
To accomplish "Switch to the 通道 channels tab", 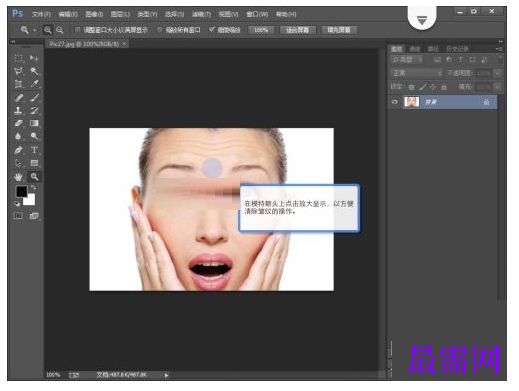I will point(414,49).
